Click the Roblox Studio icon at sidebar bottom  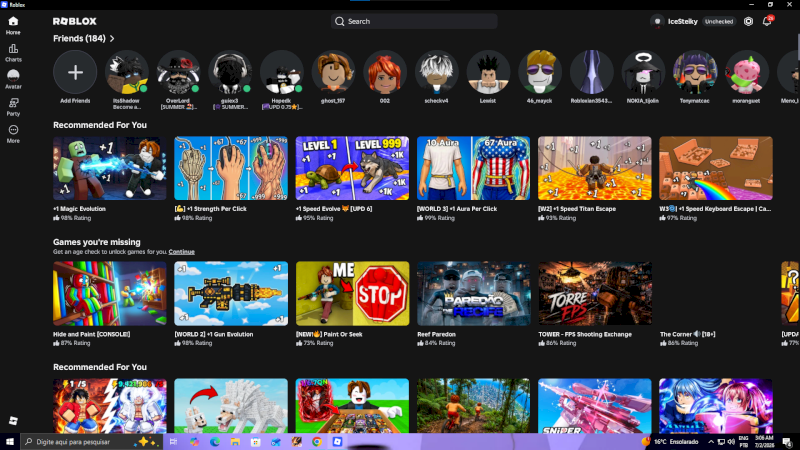pos(13,420)
